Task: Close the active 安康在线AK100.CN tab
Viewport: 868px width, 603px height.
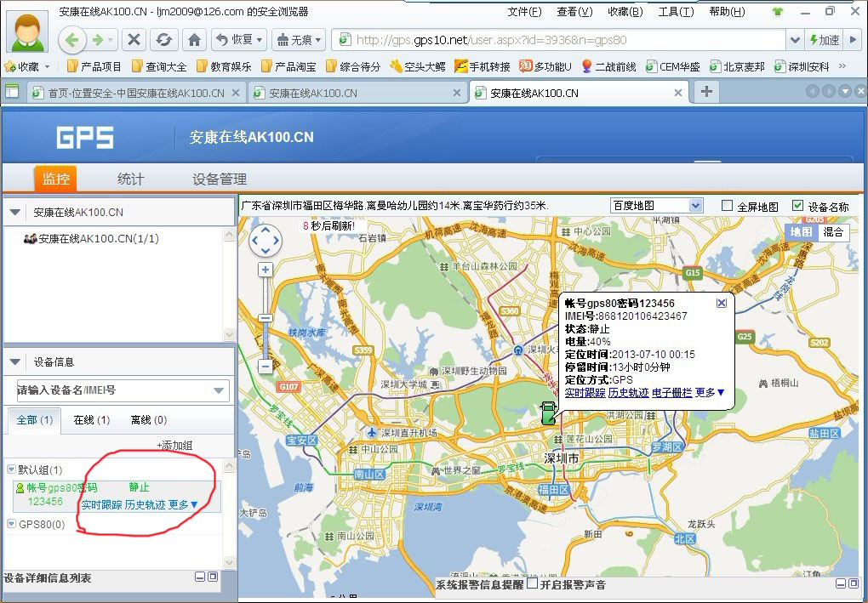Action: pos(677,93)
